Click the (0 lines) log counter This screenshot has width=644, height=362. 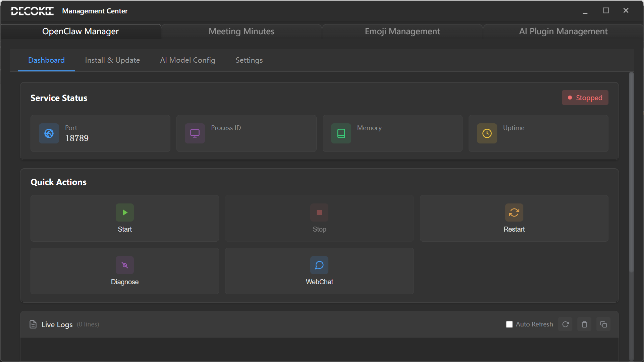(88, 324)
